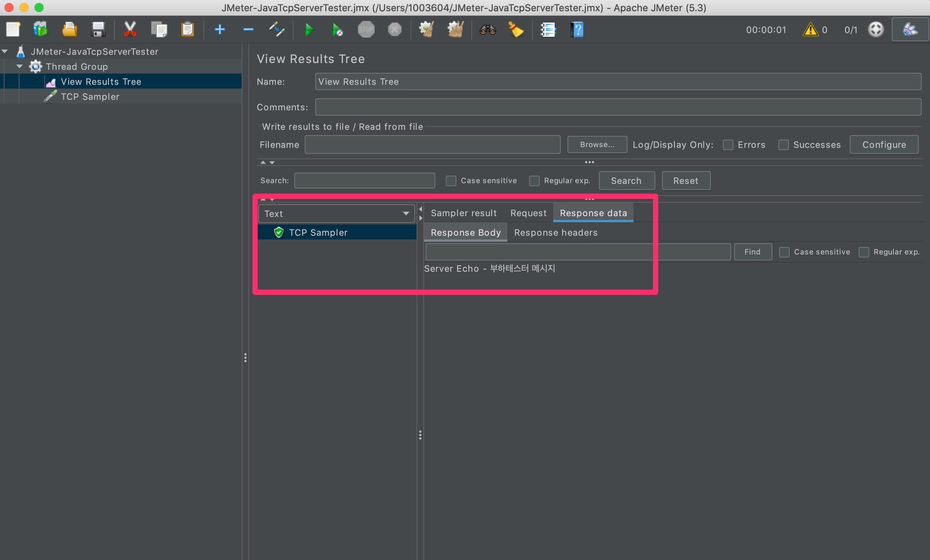
Task: Collapse file panel with up arrow above Search
Action: [x=263, y=163]
